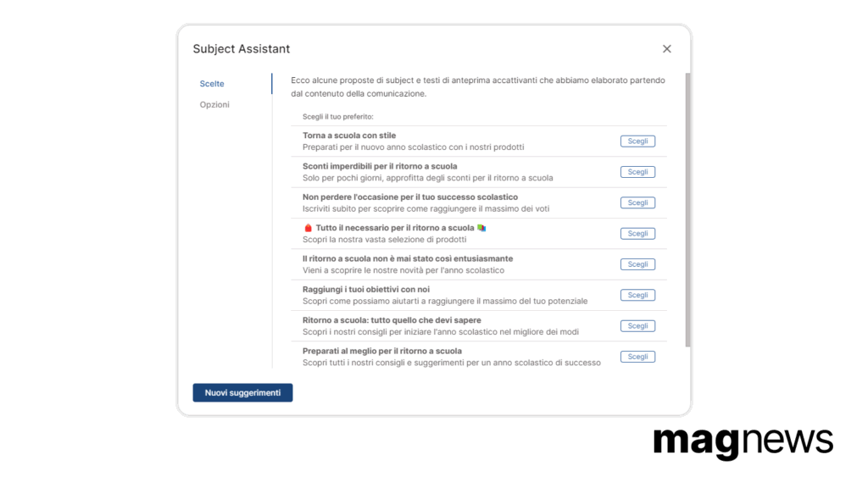Choose subject 'Torna a scuola con stile'

click(x=637, y=141)
